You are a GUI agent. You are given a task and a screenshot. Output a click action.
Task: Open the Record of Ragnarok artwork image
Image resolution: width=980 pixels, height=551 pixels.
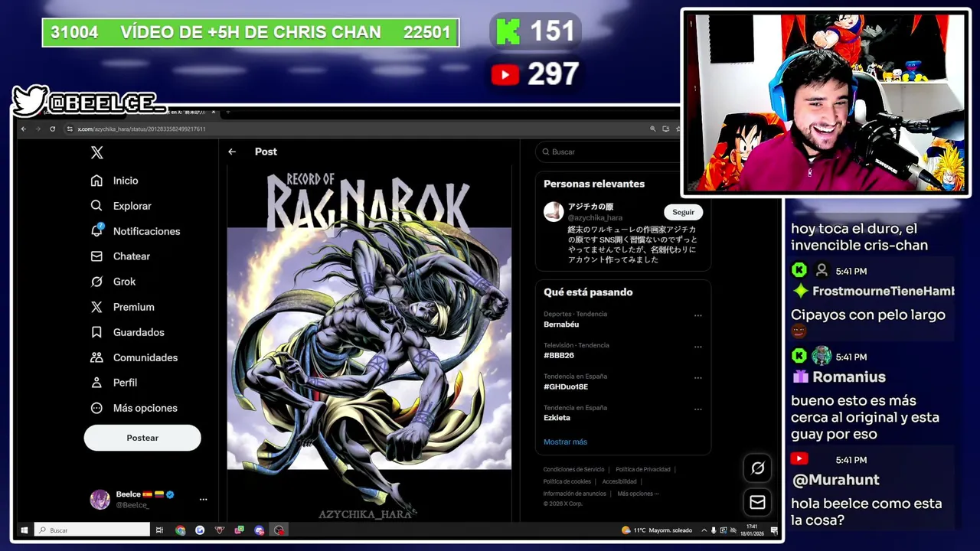click(369, 344)
